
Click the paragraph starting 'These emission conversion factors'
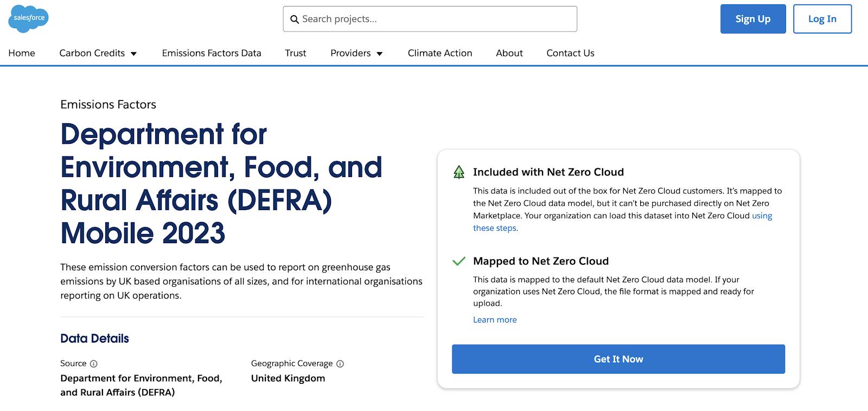(x=241, y=281)
